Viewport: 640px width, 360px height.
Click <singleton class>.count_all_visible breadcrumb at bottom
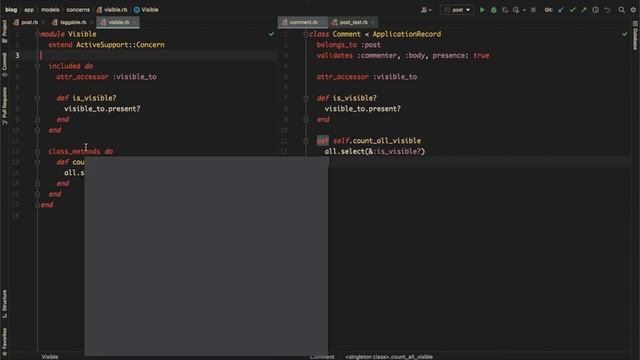[389, 357]
